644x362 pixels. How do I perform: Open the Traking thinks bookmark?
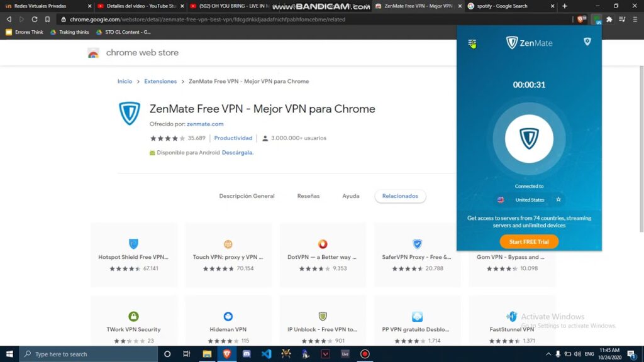(69, 32)
